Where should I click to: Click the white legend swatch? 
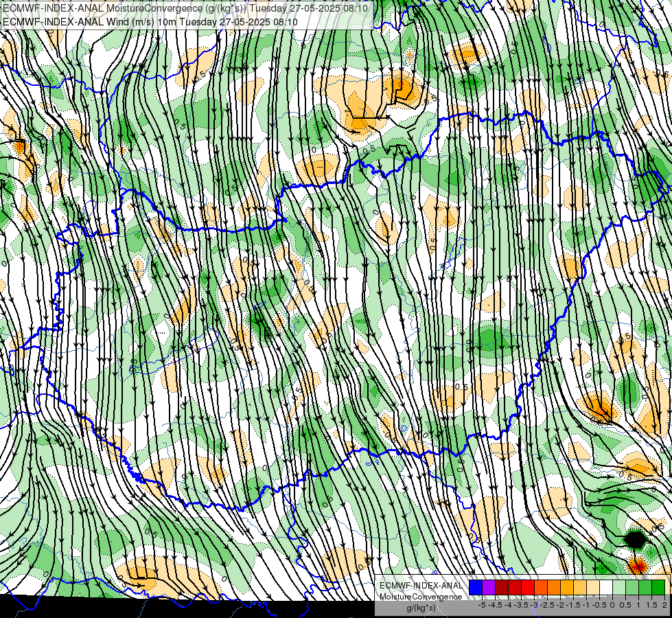pyautogui.click(x=606, y=588)
